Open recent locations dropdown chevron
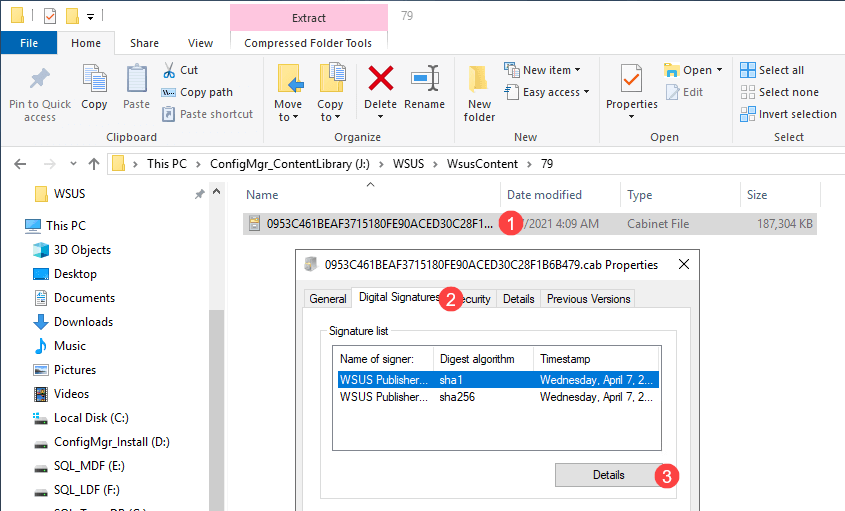Viewport: 845px width, 511px height. 73,163
